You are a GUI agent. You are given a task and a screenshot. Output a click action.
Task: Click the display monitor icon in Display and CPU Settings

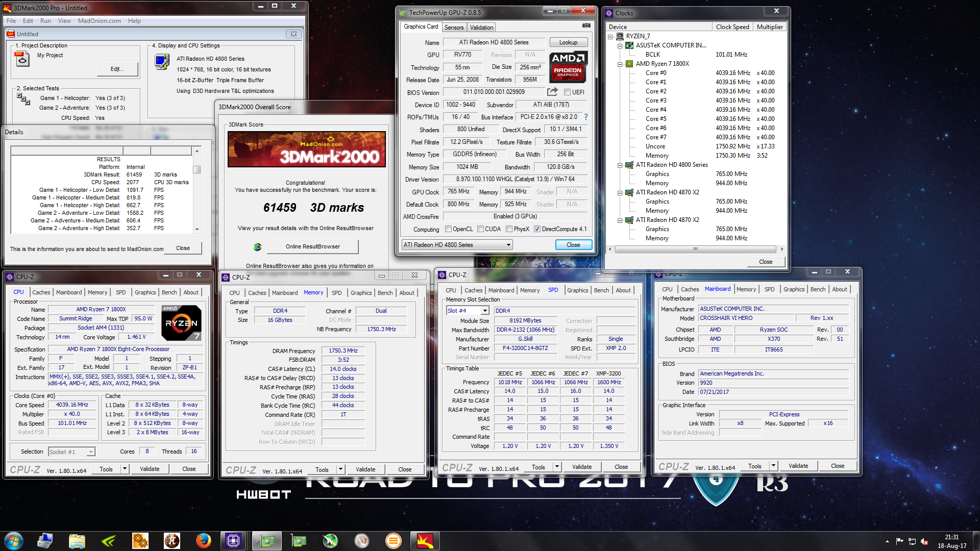pyautogui.click(x=162, y=62)
